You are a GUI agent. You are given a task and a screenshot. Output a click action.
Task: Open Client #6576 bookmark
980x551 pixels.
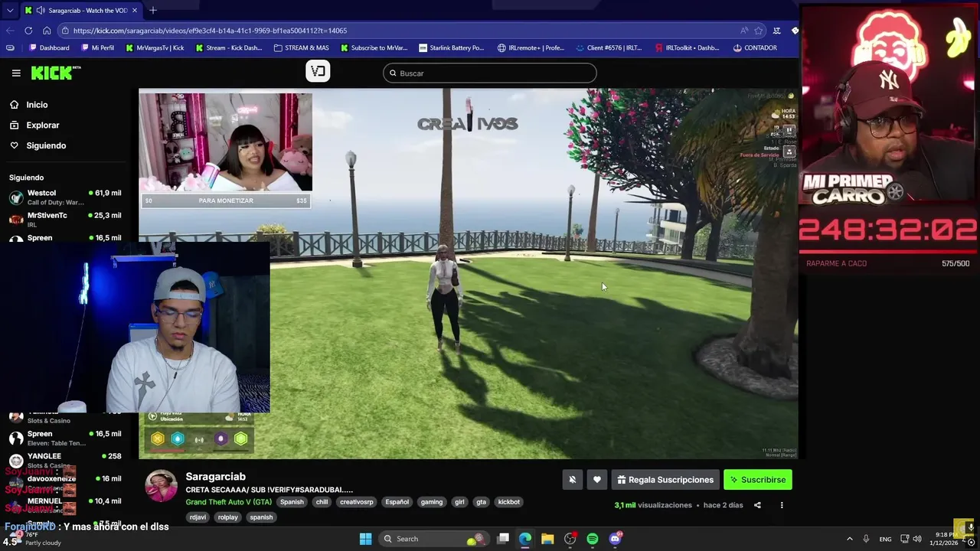coord(609,47)
